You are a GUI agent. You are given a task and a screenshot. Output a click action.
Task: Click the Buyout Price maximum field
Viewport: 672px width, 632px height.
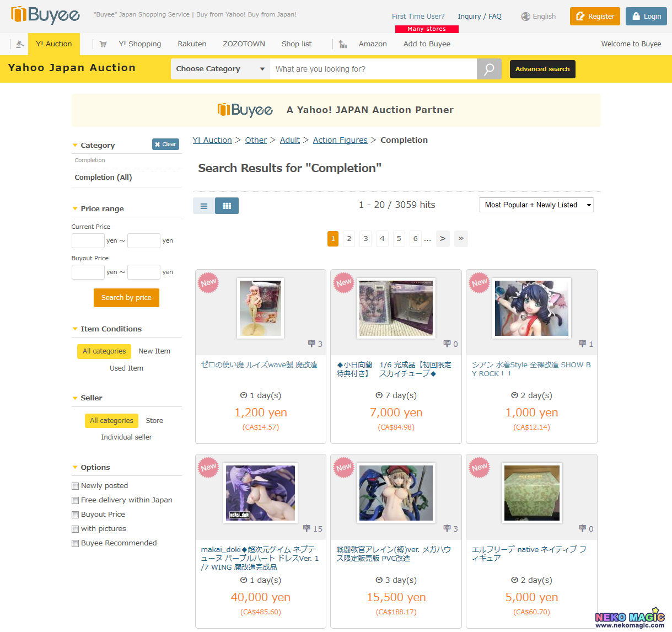[144, 272]
